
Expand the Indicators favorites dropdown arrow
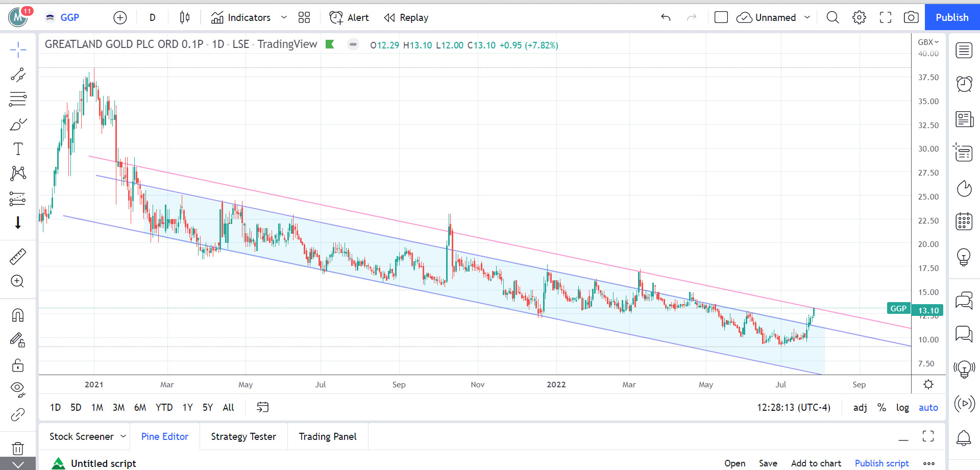[284, 17]
